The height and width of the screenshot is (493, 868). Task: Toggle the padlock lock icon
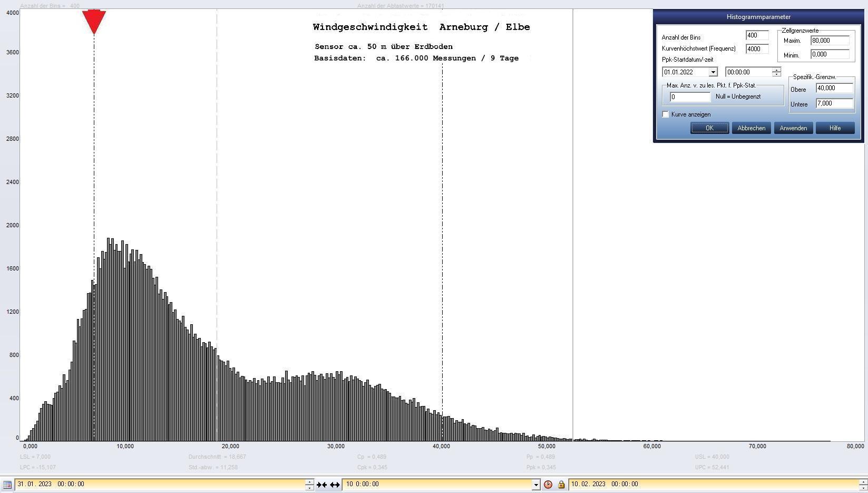561,485
